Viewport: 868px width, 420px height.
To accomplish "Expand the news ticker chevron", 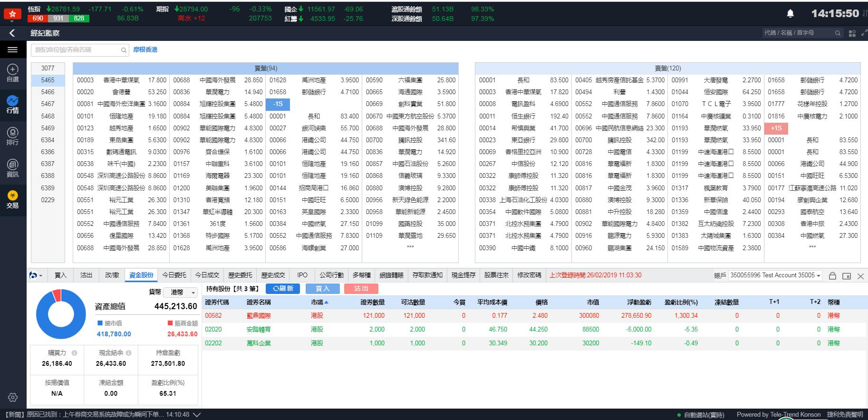I will pos(196,414).
